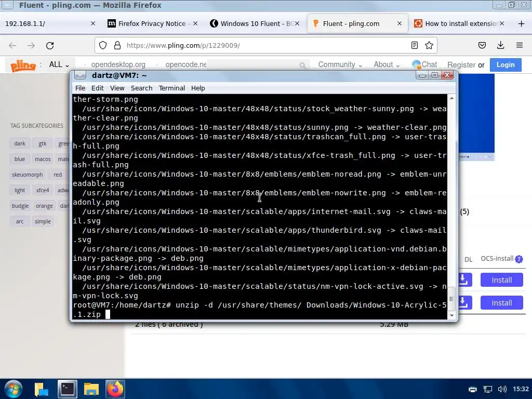Open volume control in system tray
The width and height of the screenshot is (532, 399).
502,389
